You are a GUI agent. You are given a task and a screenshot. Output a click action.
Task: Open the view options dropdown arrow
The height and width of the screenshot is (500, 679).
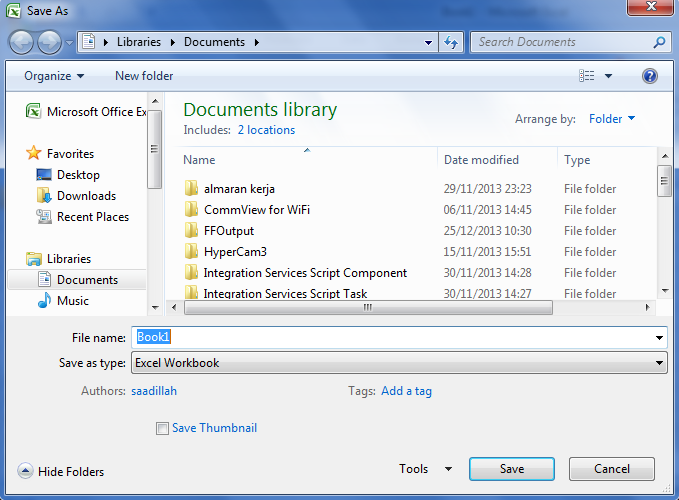tap(608, 76)
